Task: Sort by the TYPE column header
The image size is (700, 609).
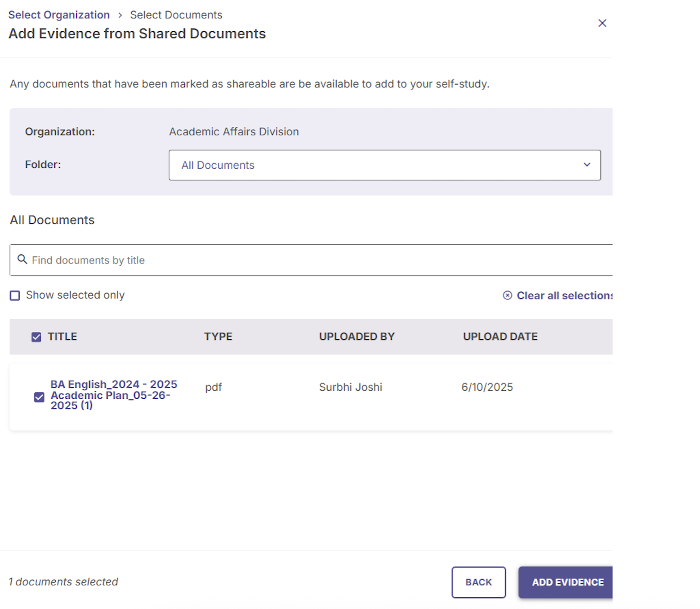Action: click(x=218, y=337)
